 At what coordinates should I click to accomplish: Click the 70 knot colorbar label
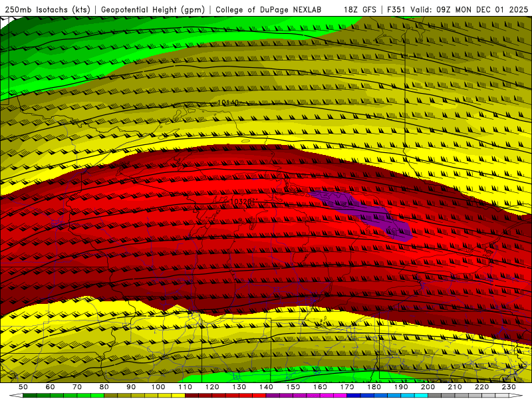77,387
